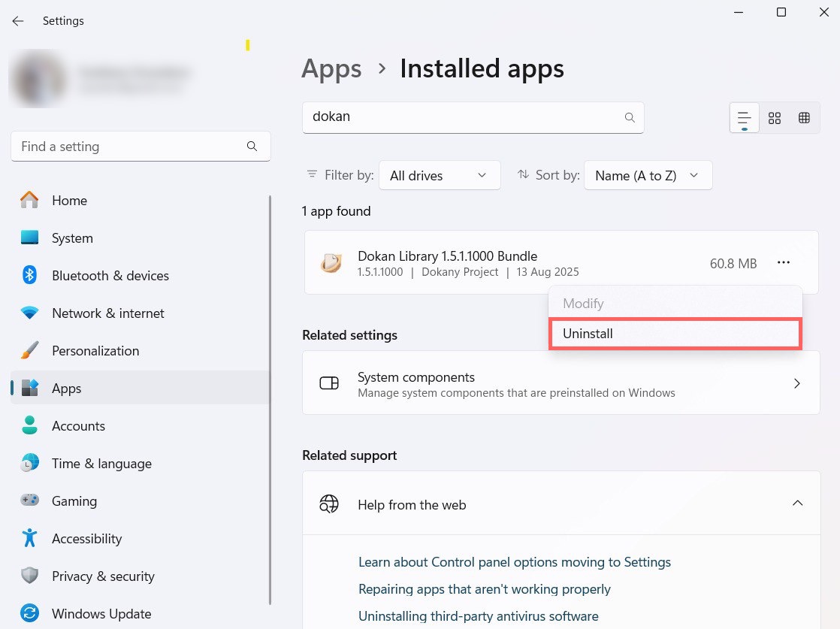Open Privacy & security in sidebar

click(103, 576)
